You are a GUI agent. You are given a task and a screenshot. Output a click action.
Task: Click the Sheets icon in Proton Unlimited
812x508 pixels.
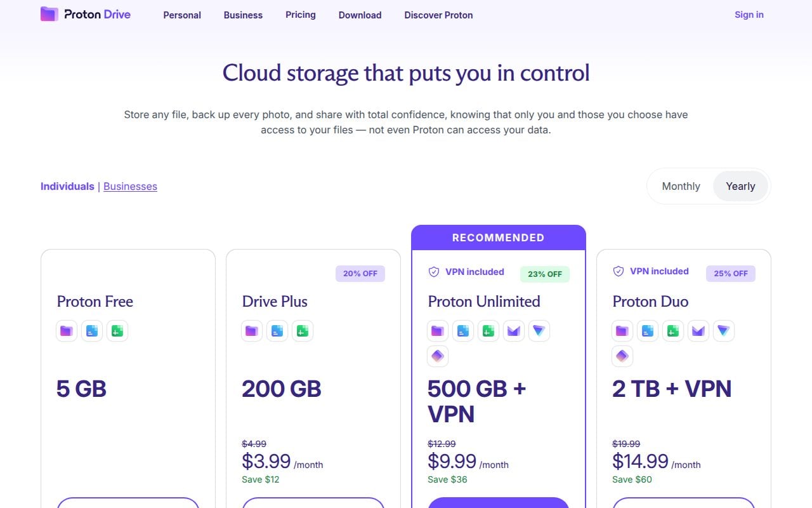tap(488, 331)
